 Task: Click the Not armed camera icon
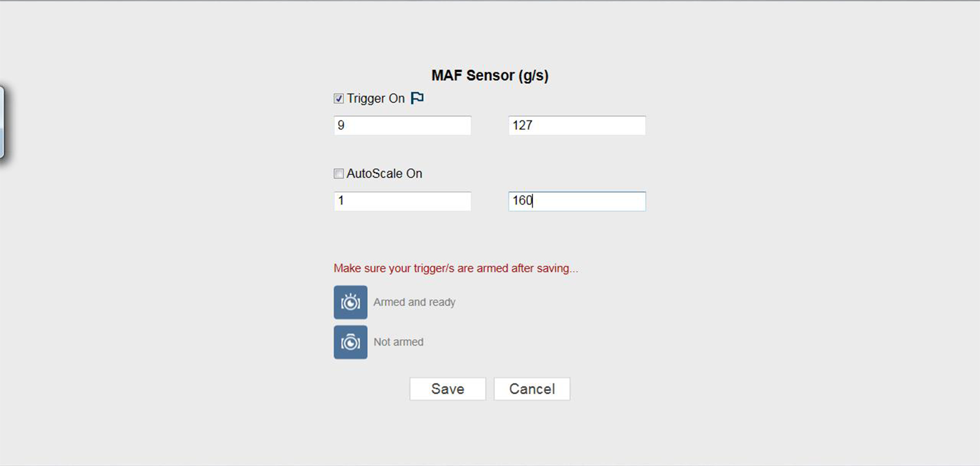click(350, 342)
